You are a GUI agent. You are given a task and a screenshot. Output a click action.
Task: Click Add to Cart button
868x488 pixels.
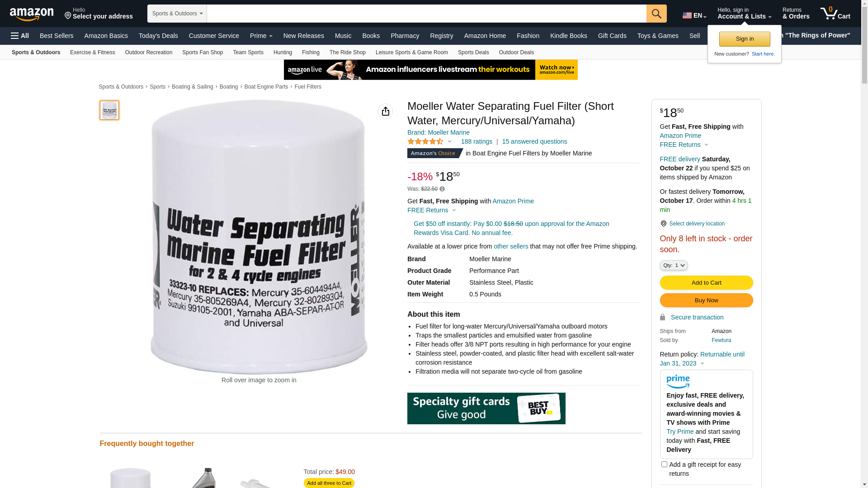(x=706, y=282)
